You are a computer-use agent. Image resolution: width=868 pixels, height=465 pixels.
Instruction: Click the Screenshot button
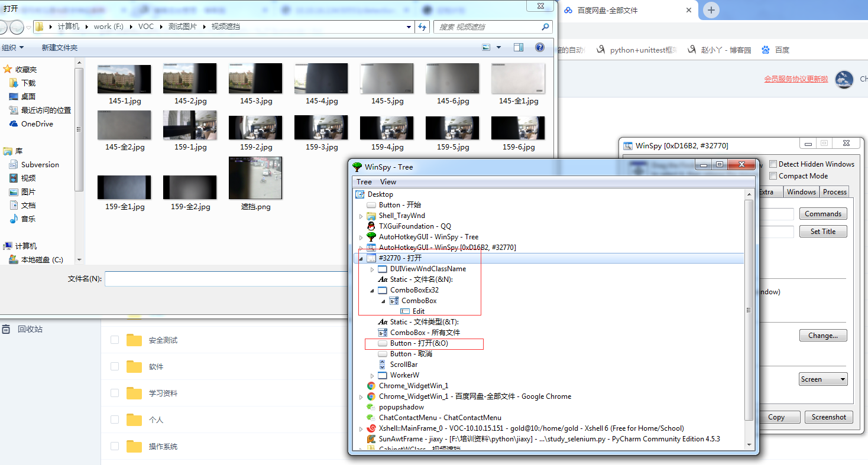828,417
